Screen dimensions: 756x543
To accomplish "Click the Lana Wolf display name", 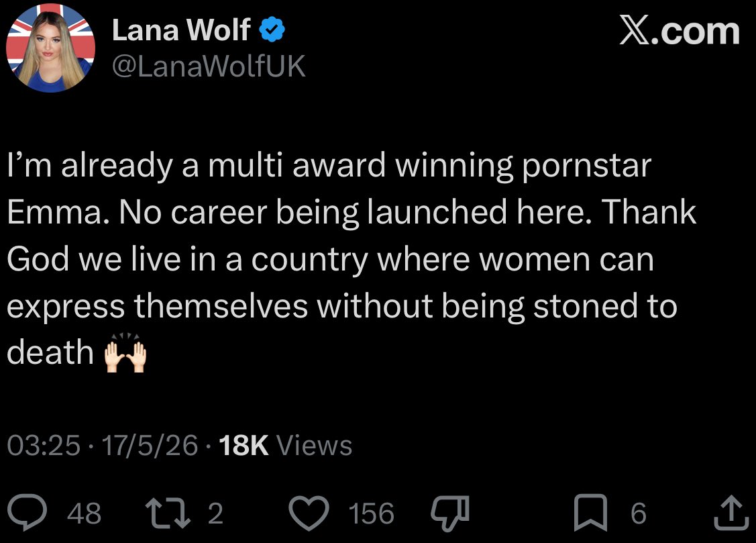I will [181, 30].
